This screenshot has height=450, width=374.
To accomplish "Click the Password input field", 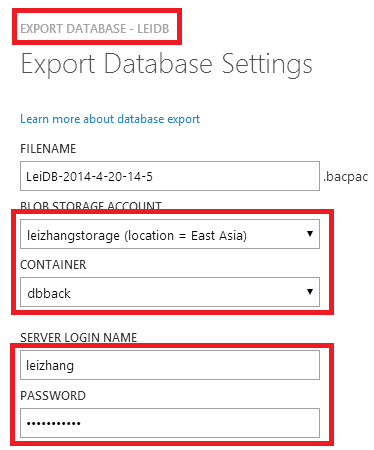I will click(x=170, y=423).
